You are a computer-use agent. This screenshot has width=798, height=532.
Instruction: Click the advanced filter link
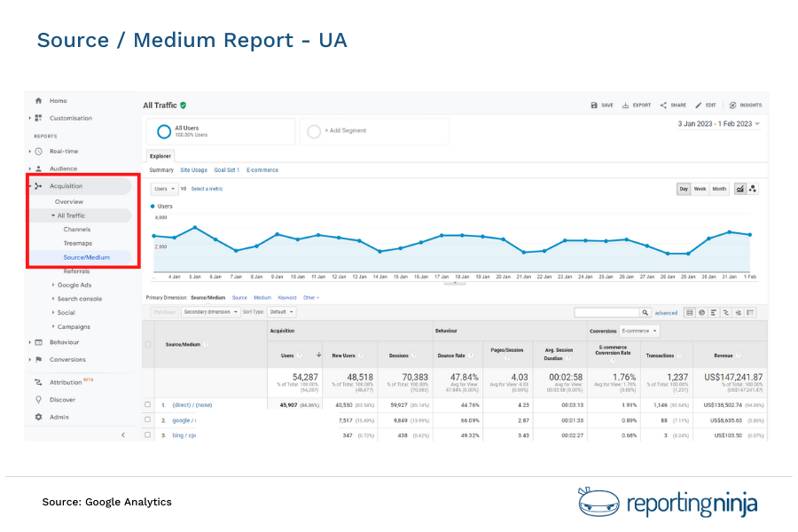pos(666,313)
